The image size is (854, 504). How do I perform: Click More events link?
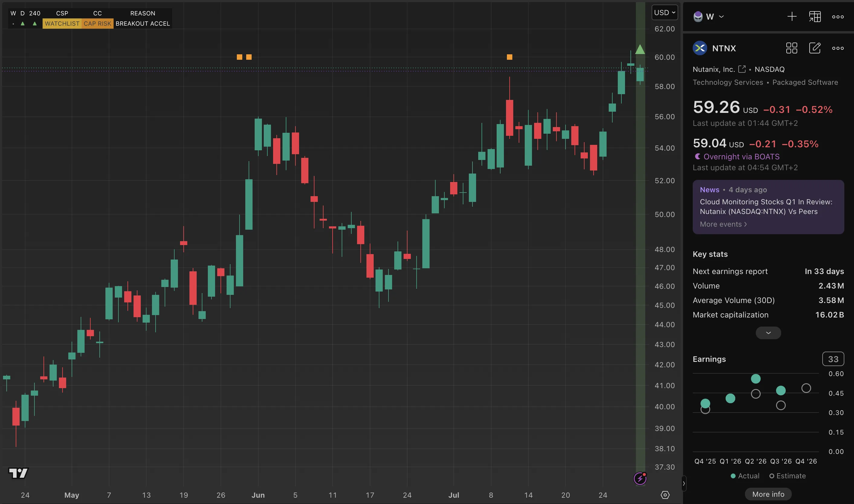pos(723,224)
